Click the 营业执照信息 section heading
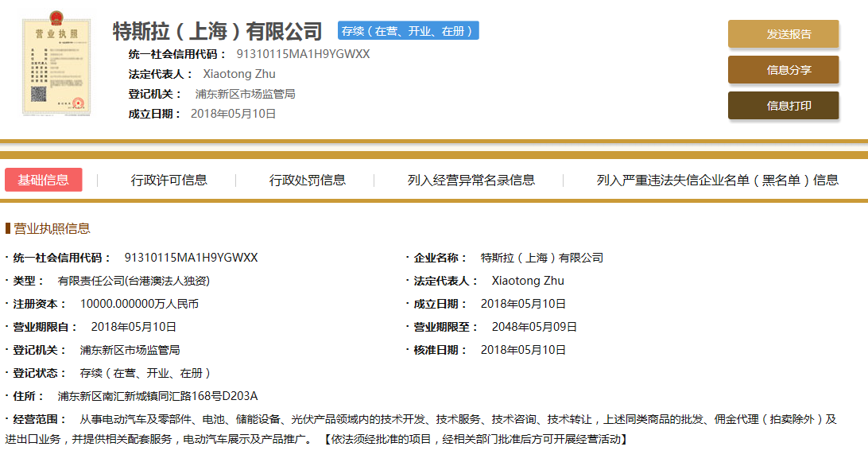 [52, 229]
